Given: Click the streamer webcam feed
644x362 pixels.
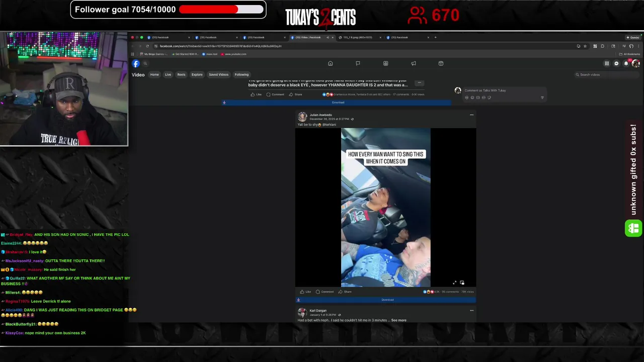Looking at the screenshot, I should (x=64, y=89).
